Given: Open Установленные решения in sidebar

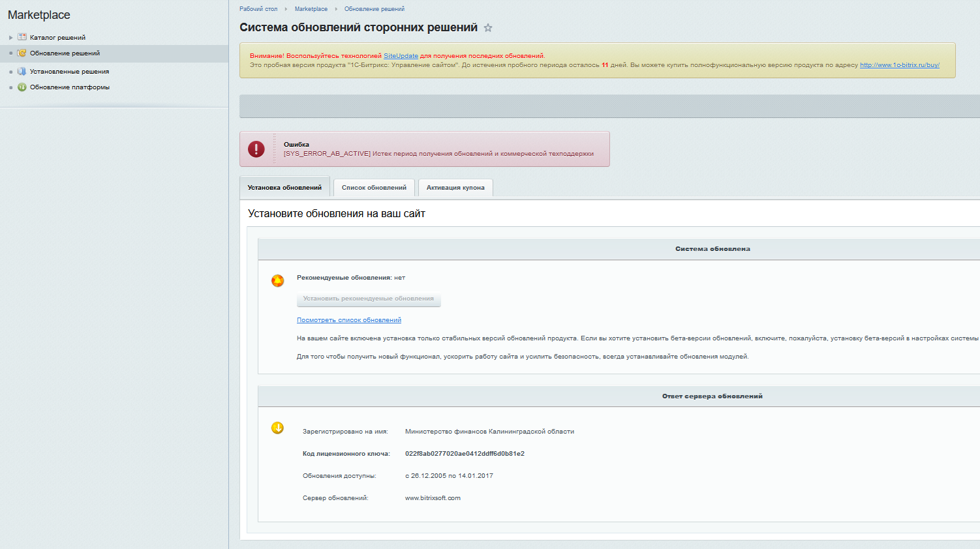Looking at the screenshot, I should coord(69,72).
